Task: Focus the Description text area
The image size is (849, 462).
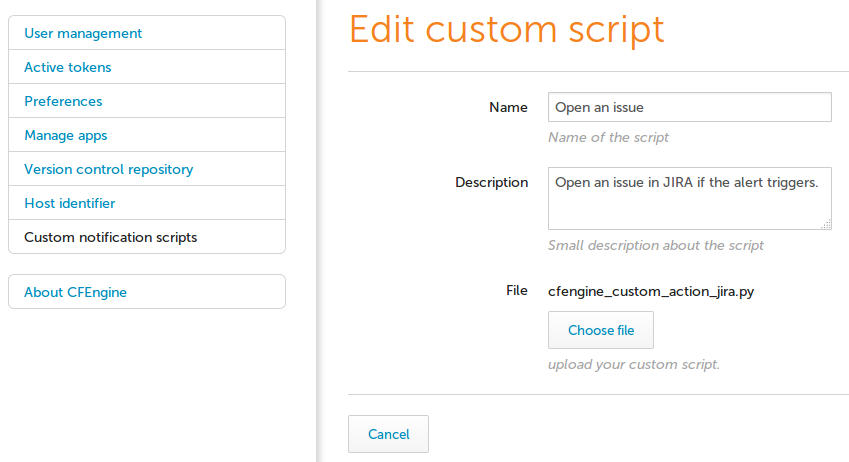Action: pyautogui.click(x=689, y=198)
